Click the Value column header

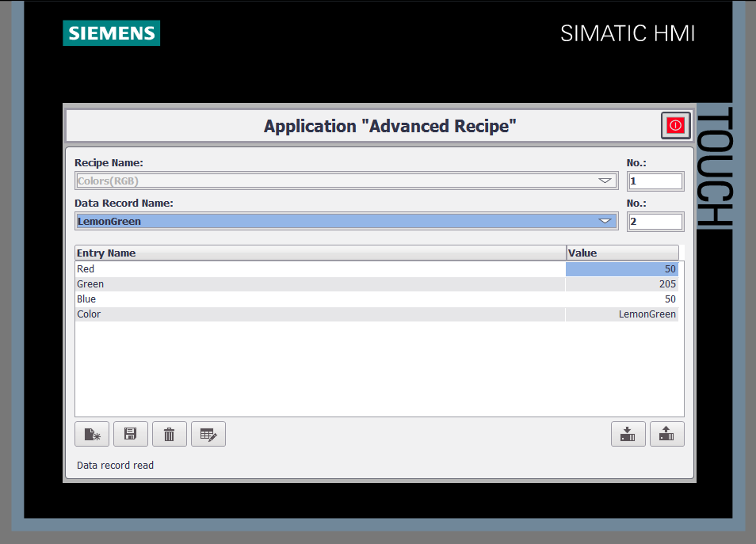point(622,253)
